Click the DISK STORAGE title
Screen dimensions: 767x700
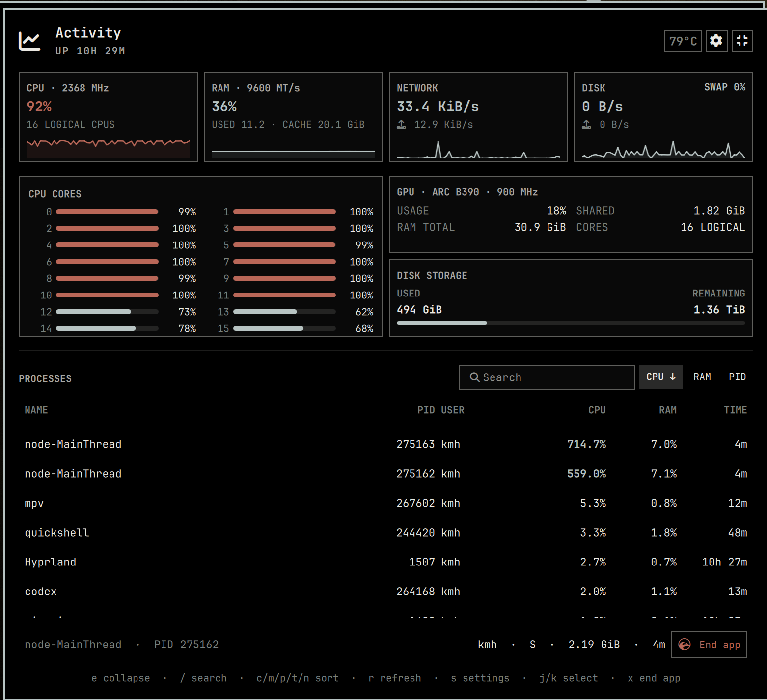click(432, 275)
